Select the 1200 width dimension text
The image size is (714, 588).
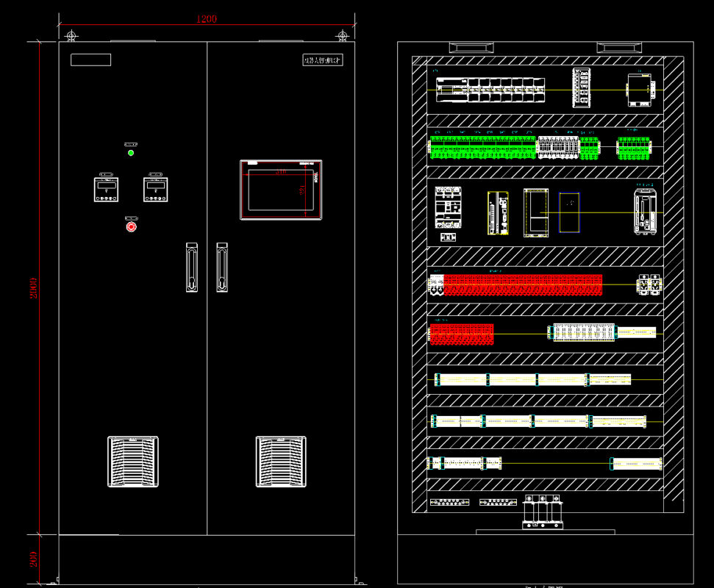[x=207, y=18]
